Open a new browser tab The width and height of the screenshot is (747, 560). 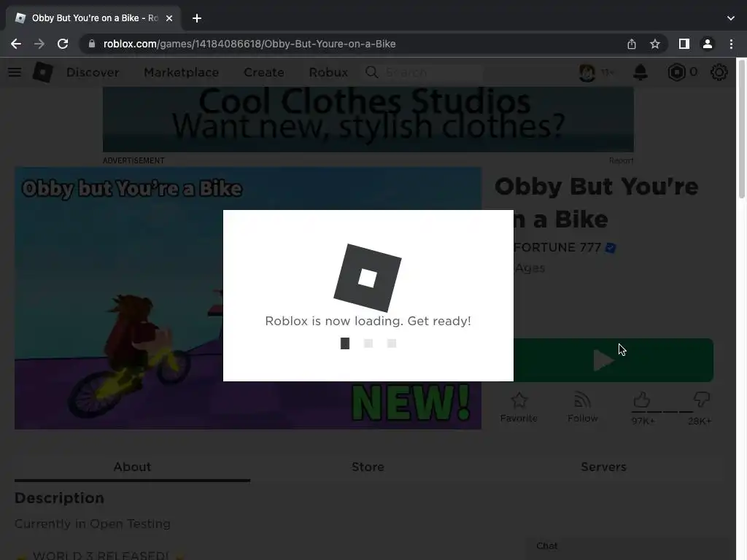tap(197, 18)
